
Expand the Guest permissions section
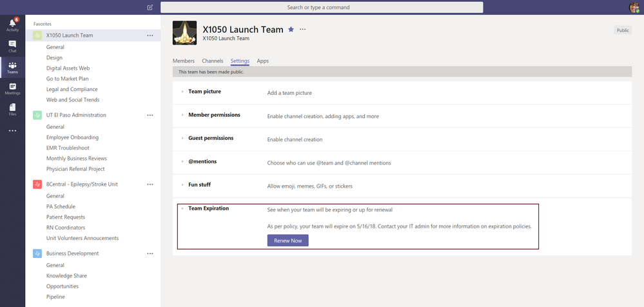tap(182, 138)
